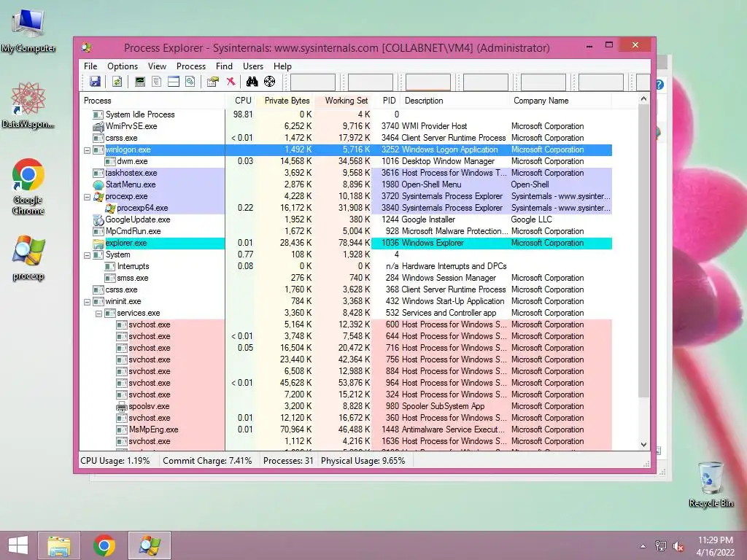Open System Information graph icon
Screen dimensions: 747x560
(x=139, y=82)
